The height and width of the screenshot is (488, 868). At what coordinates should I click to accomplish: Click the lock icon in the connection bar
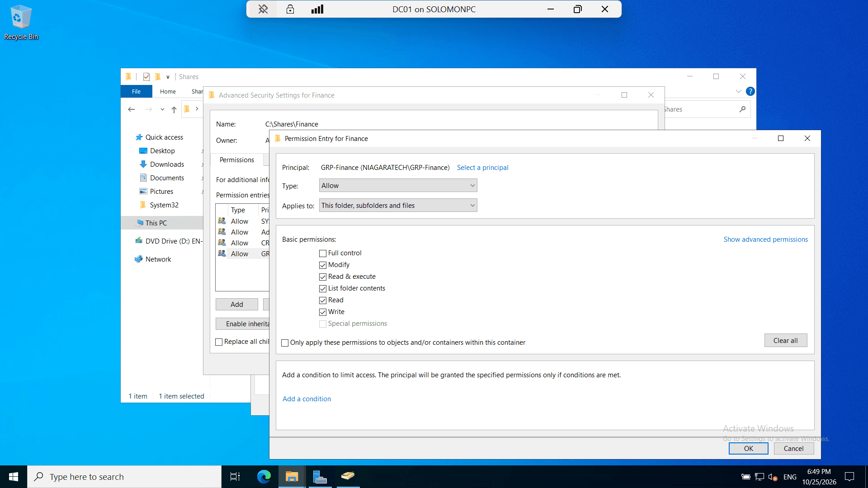290,9
